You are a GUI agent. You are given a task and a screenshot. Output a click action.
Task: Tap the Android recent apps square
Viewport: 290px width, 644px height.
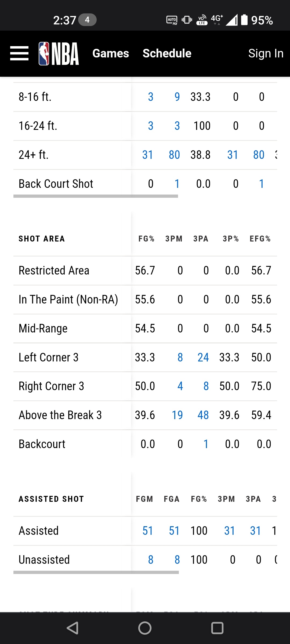tap(217, 628)
